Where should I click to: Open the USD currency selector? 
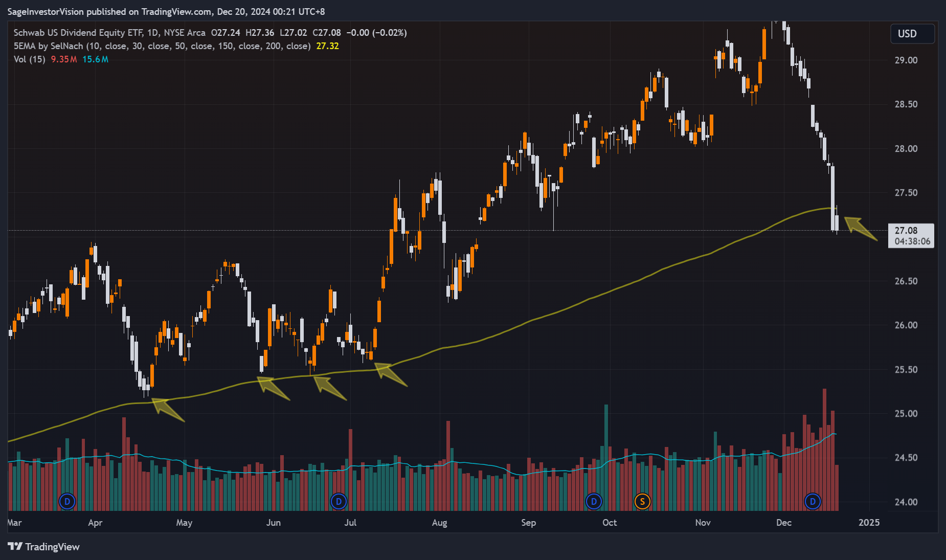point(912,34)
